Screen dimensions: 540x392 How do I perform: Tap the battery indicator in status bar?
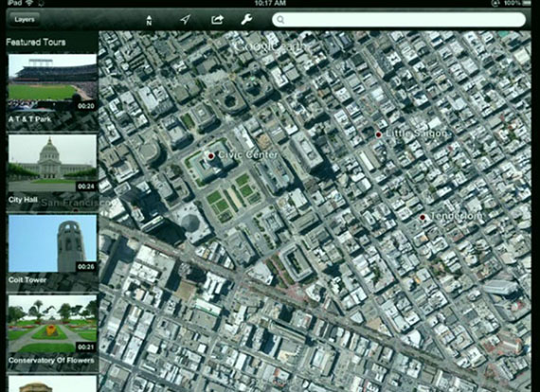pyautogui.click(x=527, y=3)
